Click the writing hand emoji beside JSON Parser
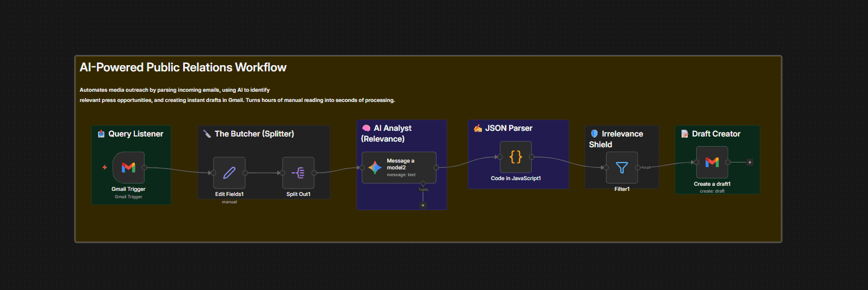Viewport: 868px width, 290px height. click(477, 129)
